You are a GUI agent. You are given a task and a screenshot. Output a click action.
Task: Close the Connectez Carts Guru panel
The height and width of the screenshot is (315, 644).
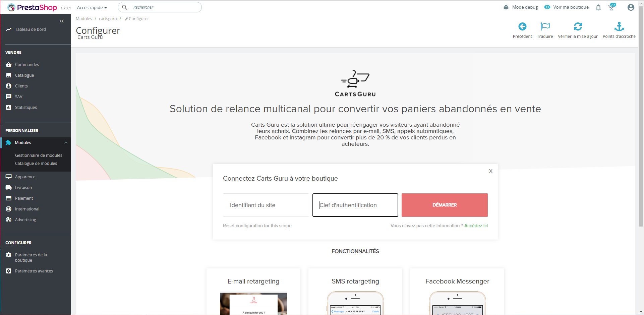[x=491, y=171]
